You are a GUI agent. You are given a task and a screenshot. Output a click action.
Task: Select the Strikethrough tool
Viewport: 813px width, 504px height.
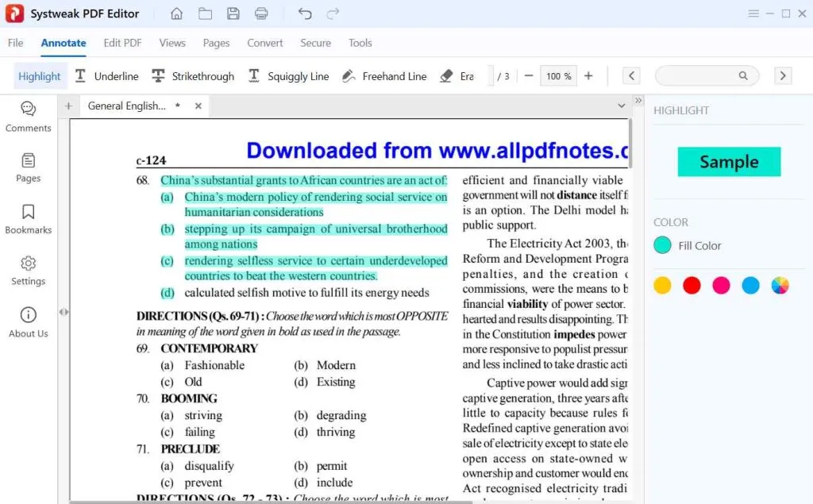193,76
